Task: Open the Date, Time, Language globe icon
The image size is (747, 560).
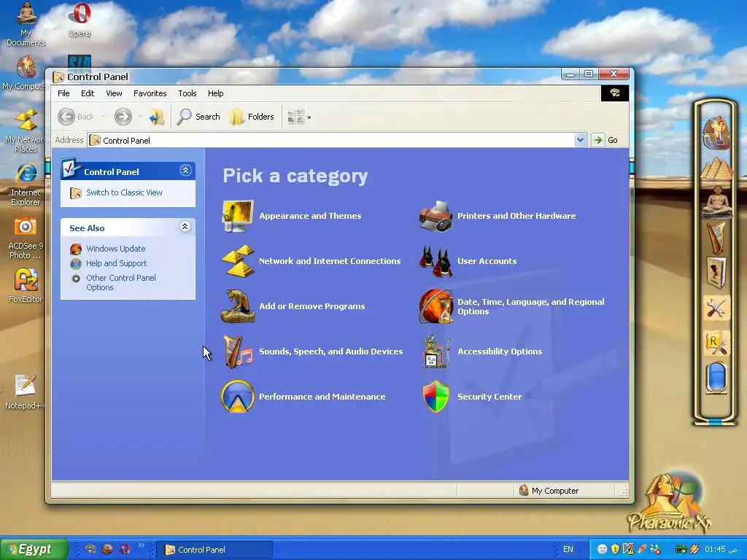Action: (436, 306)
